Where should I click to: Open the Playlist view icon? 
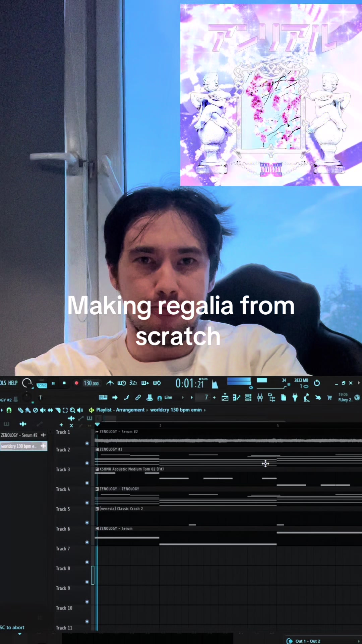[x=225, y=397]
